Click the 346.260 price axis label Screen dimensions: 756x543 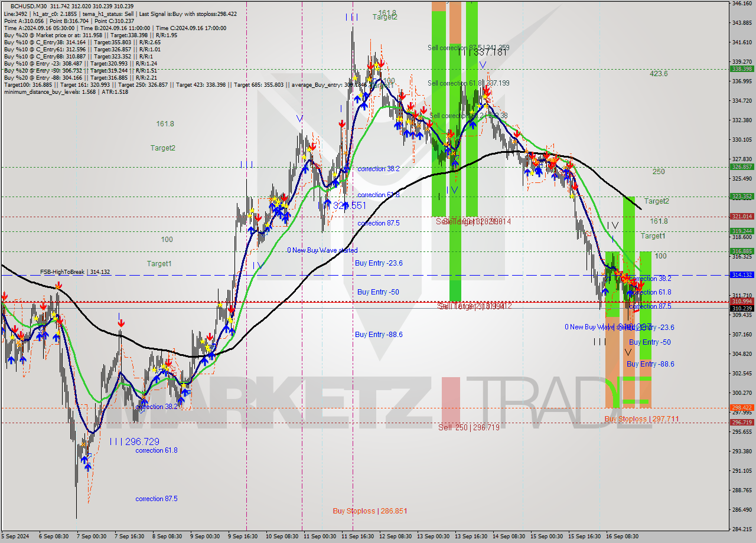[x=741, y=4]
